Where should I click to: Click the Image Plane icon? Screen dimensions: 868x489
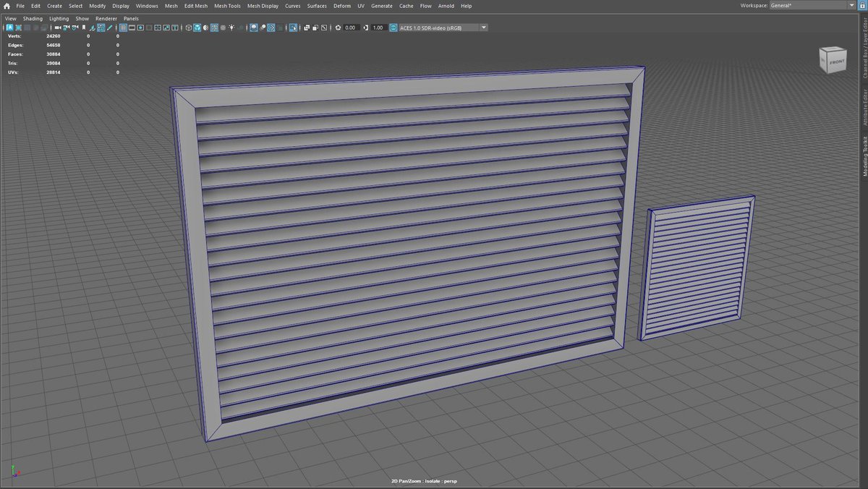(93, 27)
